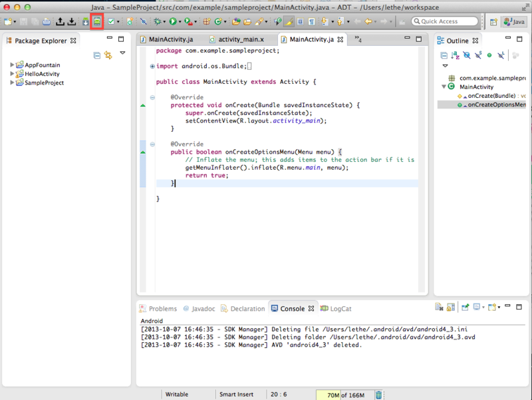This screenshot has height=400, width=532.
Task: Click Quick Access in the toolbar
Action: tap(444, 21)
